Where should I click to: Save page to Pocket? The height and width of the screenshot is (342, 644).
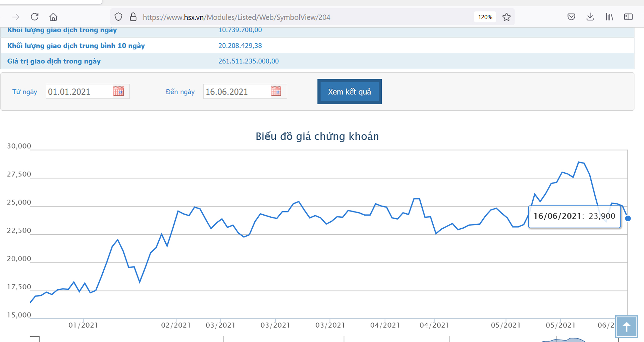(571, 17)
